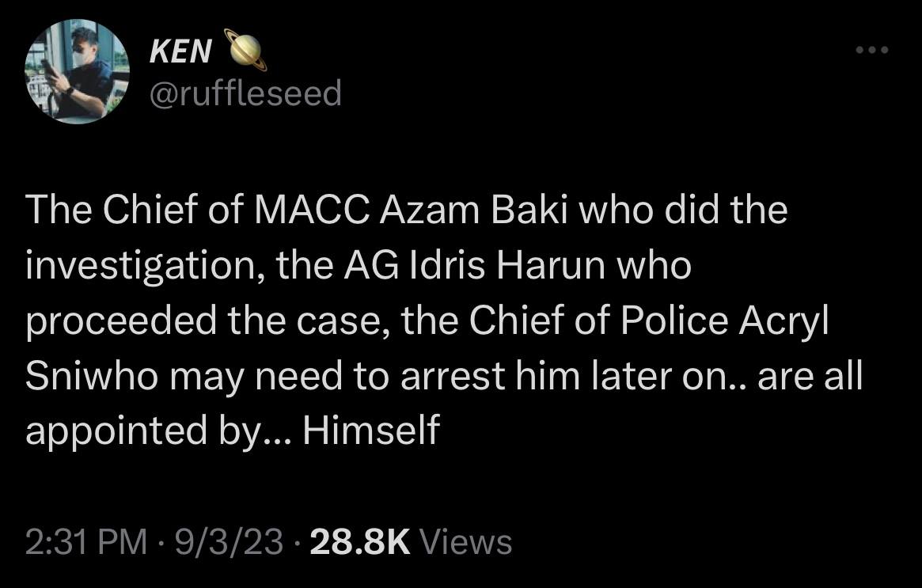Click the word Himself ending the tweet
The width and height of the screenshot is (922, 588).
(x=370, y=431)
